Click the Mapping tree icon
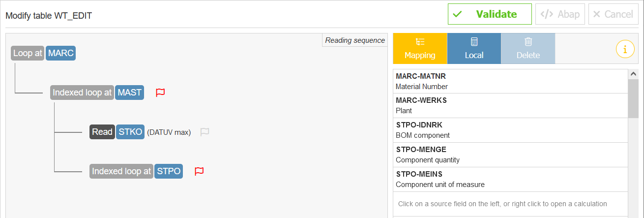Screen dimensions: 644x218 click(x=420, y=42)
